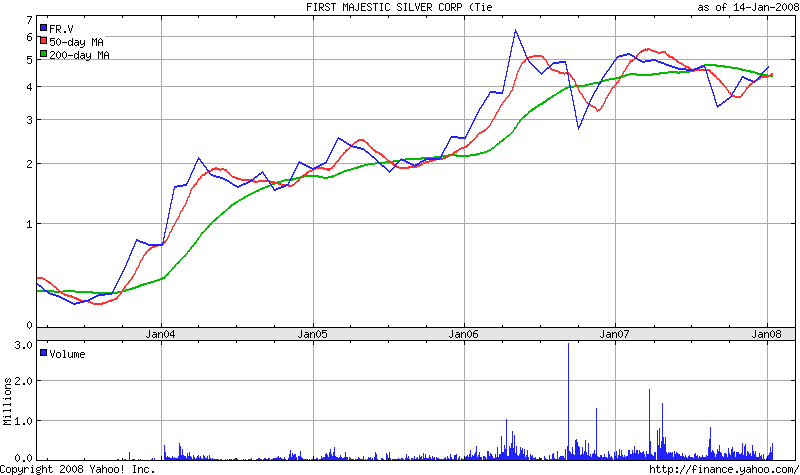Click the Jan04 x-axis label
The width and height of the screenshot is (800, 475).
(161, 334)
